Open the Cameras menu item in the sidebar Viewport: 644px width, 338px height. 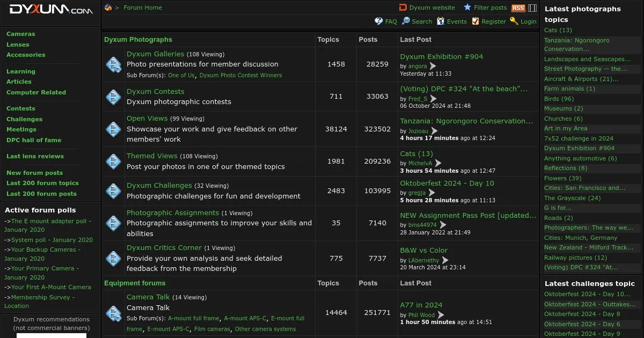(x=20, y=34)
